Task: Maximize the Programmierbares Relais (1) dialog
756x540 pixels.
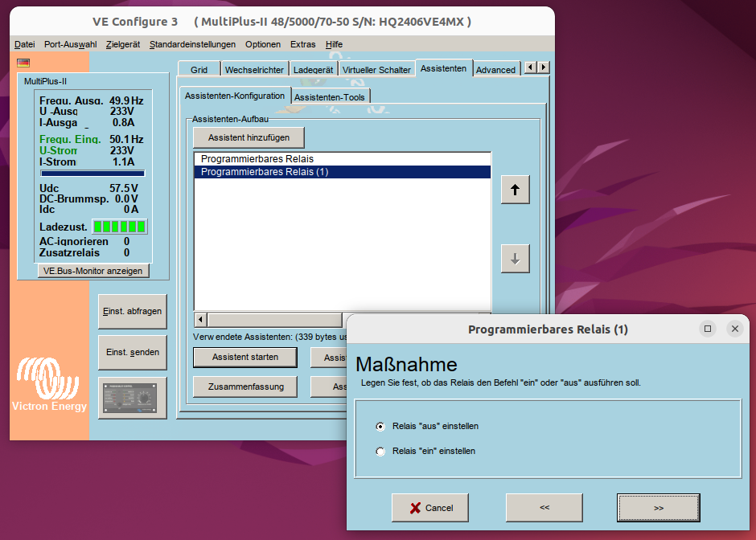Action: [707, 329]
